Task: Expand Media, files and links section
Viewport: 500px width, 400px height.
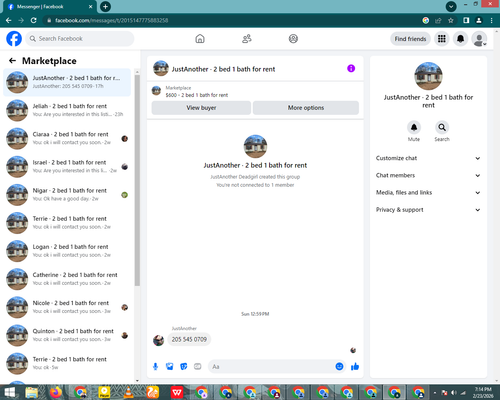Action: (428, 192)
